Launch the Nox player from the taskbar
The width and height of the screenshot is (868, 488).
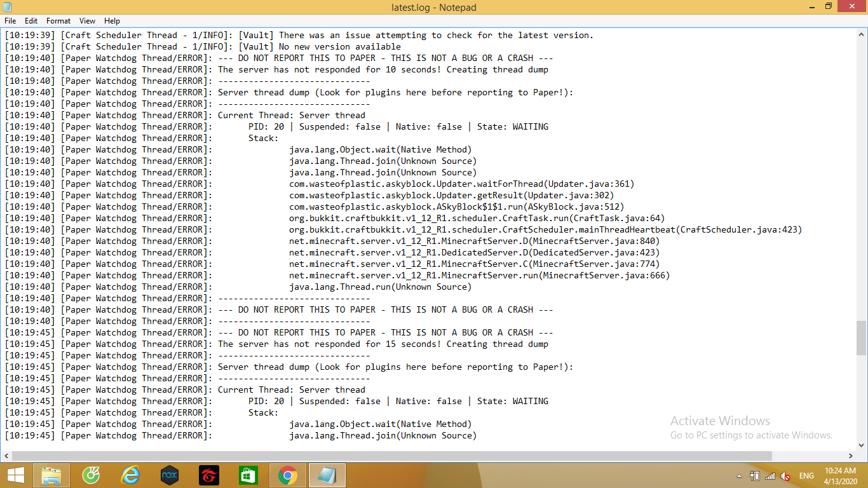tap(170, 475)
